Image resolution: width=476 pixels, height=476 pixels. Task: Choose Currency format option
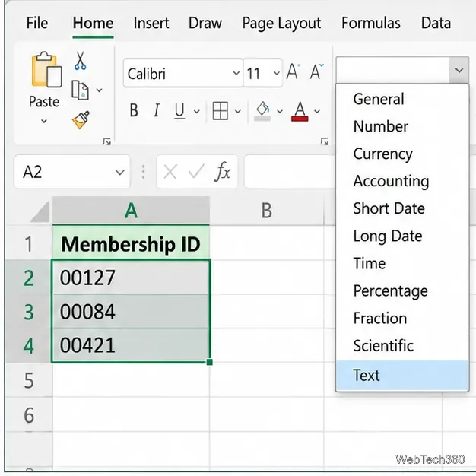coord(402,154)
